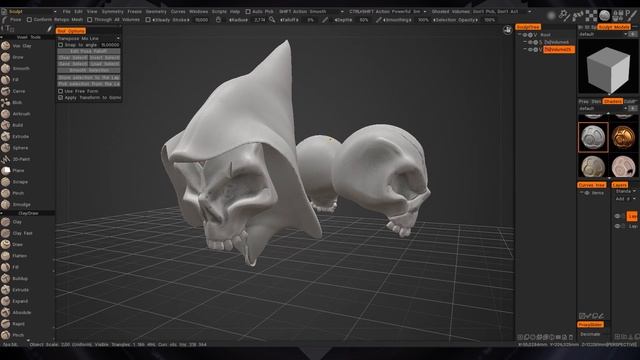The width and height of the screenshot is (640, 360).
Task: Click the sphere shader preview icon in top toolbar
Action: (604, 16)
